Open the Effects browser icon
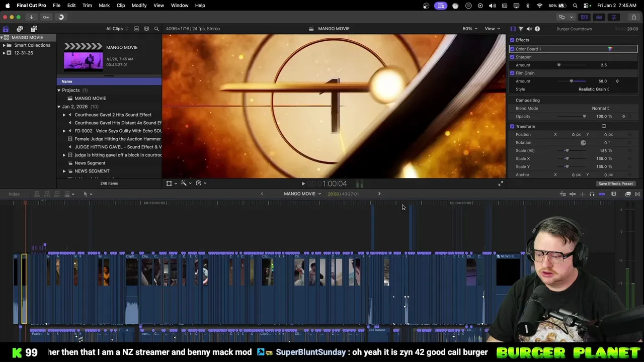644x362 pixels. tap(628, 194)
